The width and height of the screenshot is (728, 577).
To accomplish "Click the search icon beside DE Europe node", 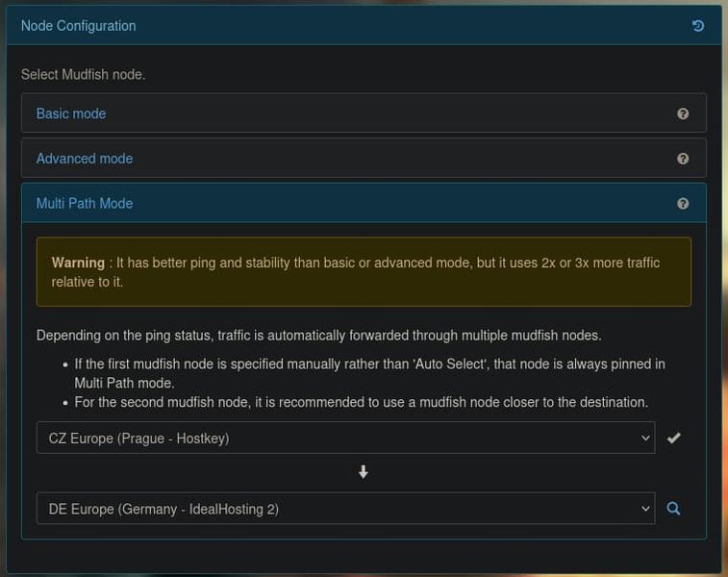I will (x=674, y=509).
